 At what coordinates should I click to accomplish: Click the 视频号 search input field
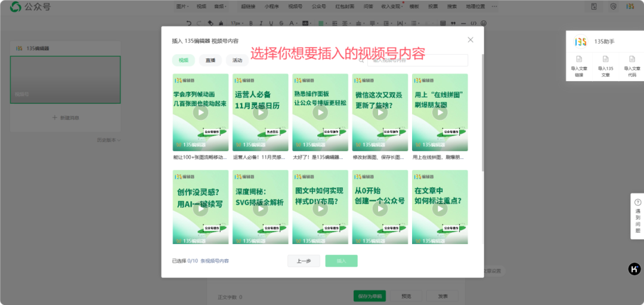417,60
